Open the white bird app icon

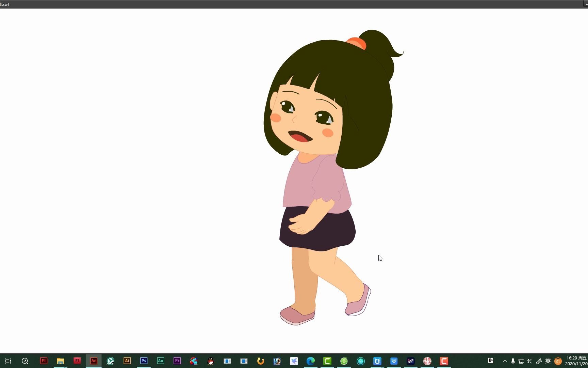(294, 361)
